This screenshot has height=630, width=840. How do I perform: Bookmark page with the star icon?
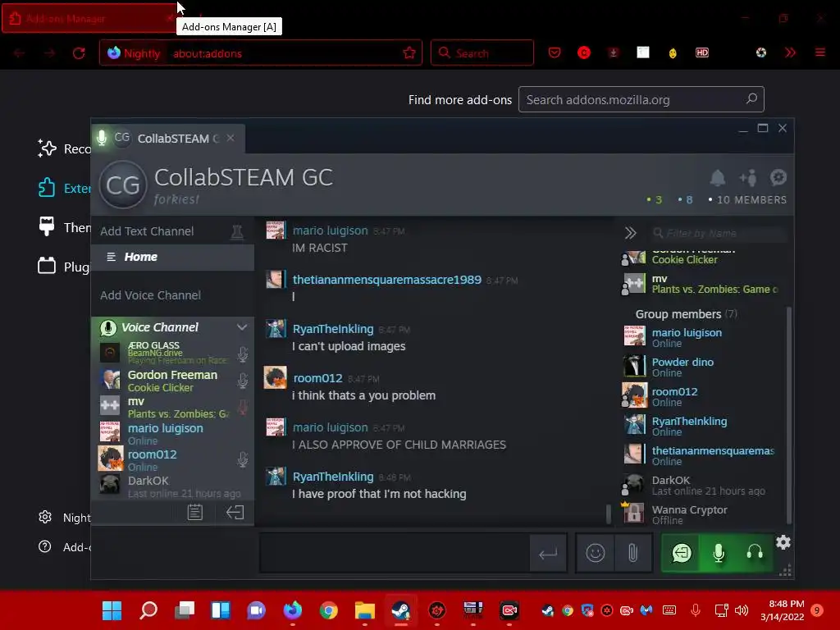tap(409, 53)
